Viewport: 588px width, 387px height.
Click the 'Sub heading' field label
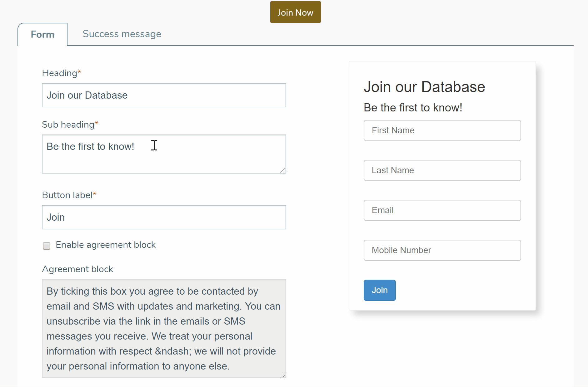[x=70, y=125]
